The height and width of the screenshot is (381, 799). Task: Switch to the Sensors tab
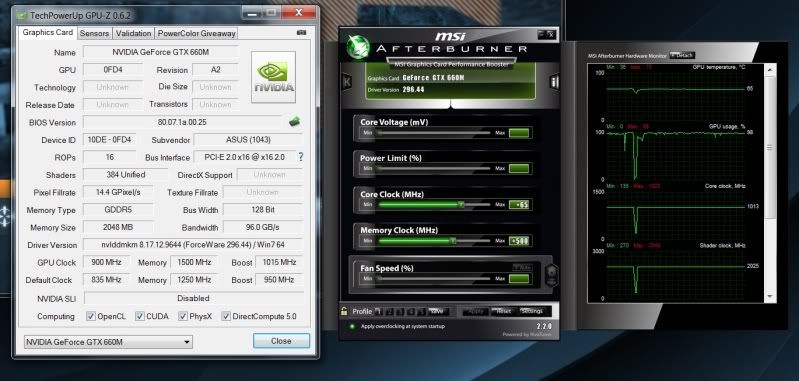95,33
